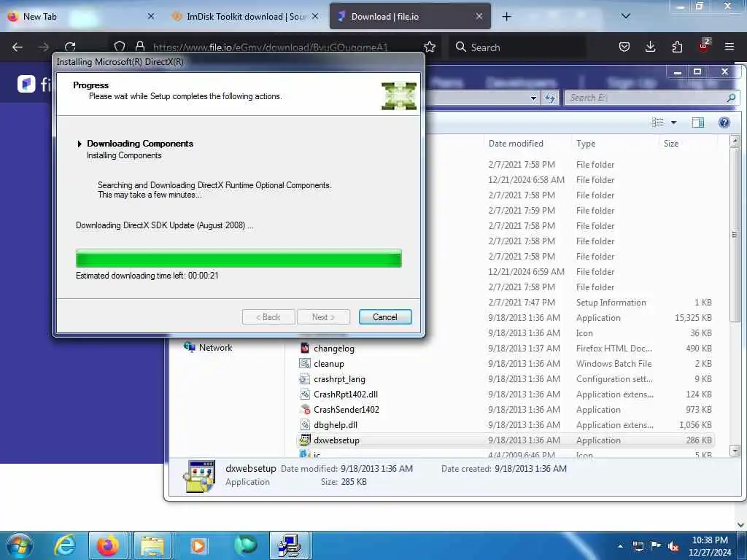
Task: Show hidden tray icons arrow
Action: (x=620, y=546)
